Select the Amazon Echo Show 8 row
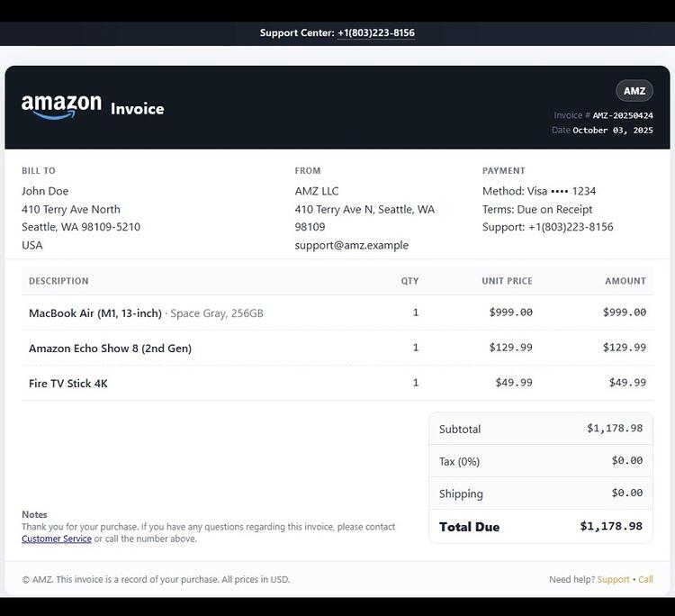This screenshot has width=675, height=616. pos(337,348)
